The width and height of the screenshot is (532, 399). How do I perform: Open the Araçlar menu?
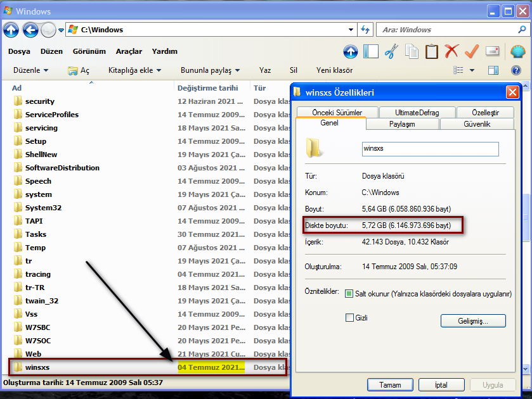click(129, 51)
